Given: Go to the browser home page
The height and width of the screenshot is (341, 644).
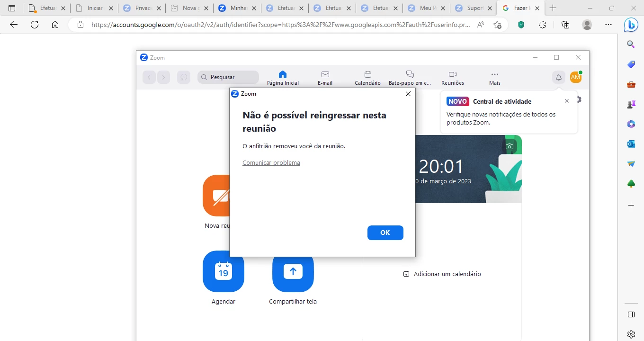Looking at the screenshot, I should click(x=55, y=25).
